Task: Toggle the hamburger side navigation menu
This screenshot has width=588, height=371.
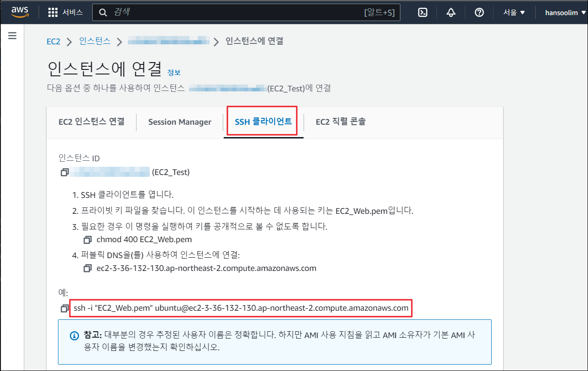Action: pos(12,36)
